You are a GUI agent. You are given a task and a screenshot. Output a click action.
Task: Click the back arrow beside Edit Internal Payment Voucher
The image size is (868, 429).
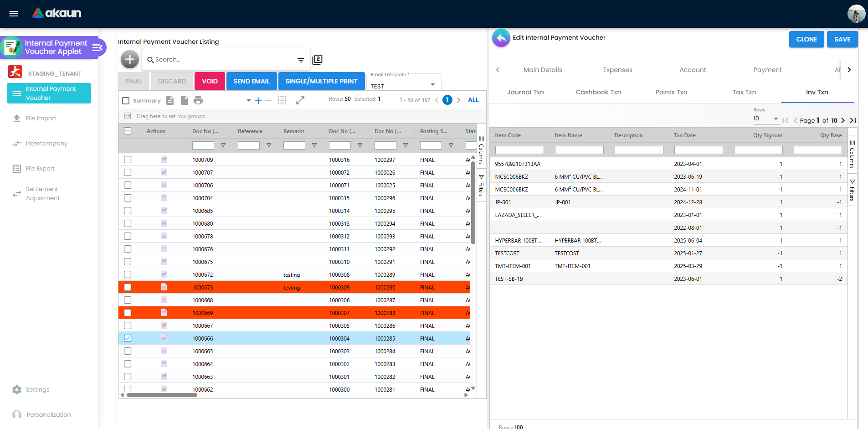coord(501,38)
